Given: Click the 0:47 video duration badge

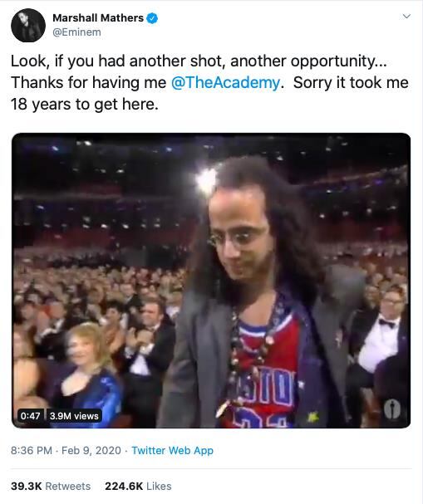Looking at the screenshot, I should point(30,416).
